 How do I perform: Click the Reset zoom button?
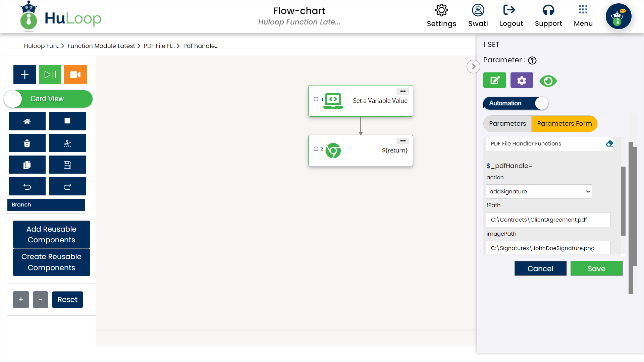coord(67,300)
